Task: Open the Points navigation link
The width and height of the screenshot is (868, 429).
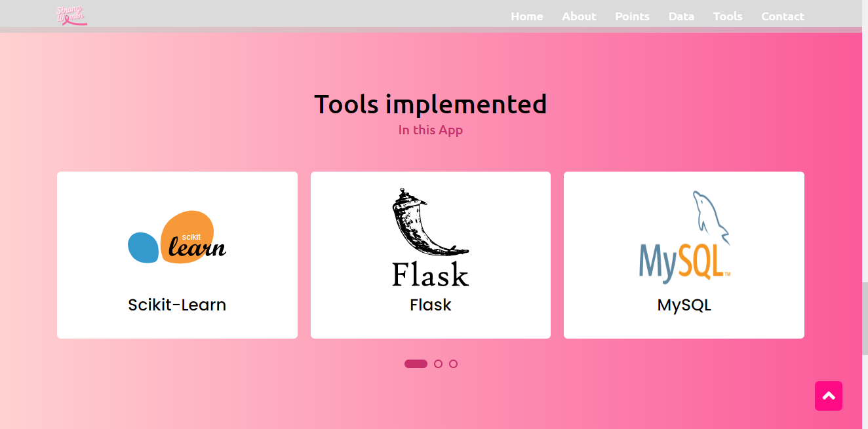Action: click(632, 16)
